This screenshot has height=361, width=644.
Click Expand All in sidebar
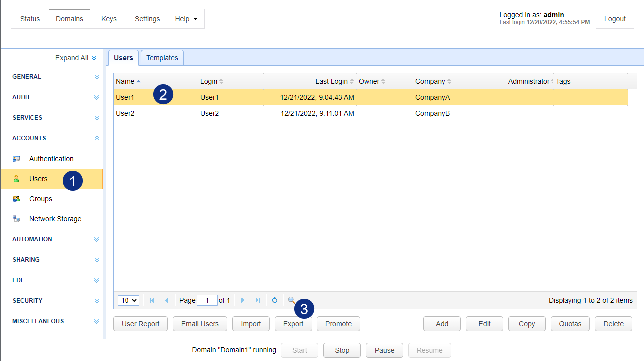tap(76, 58)
